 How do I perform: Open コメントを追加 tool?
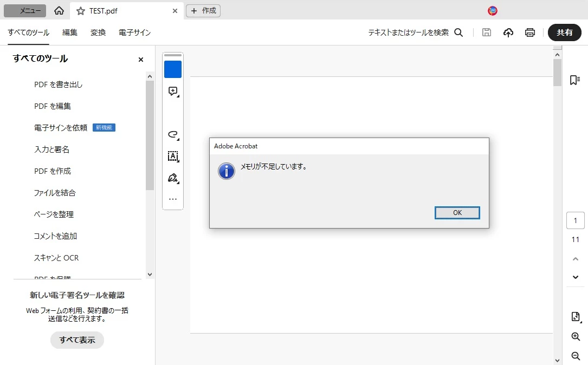pyautogui.click(x=55, y=236)
